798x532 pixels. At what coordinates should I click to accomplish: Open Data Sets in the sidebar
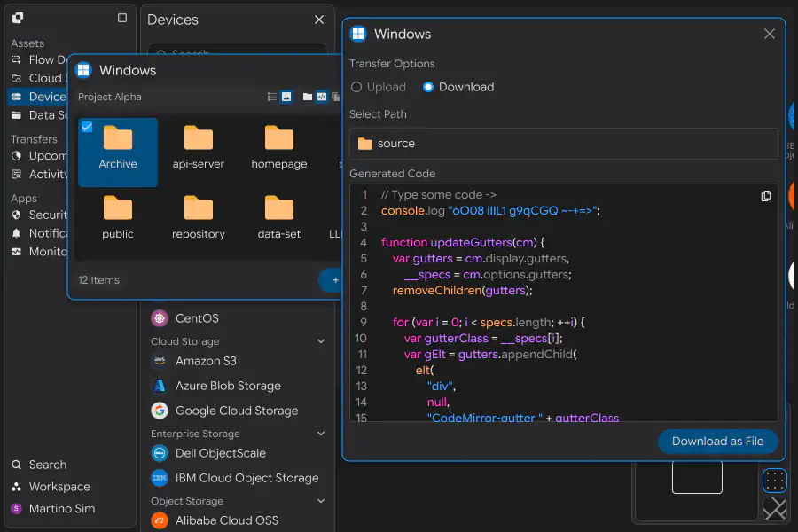tap(39, 115)
